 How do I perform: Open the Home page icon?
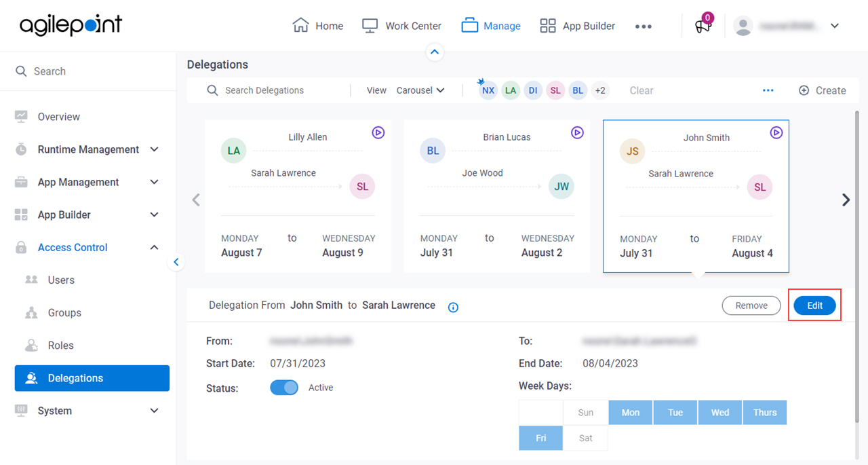click(300, 25)
